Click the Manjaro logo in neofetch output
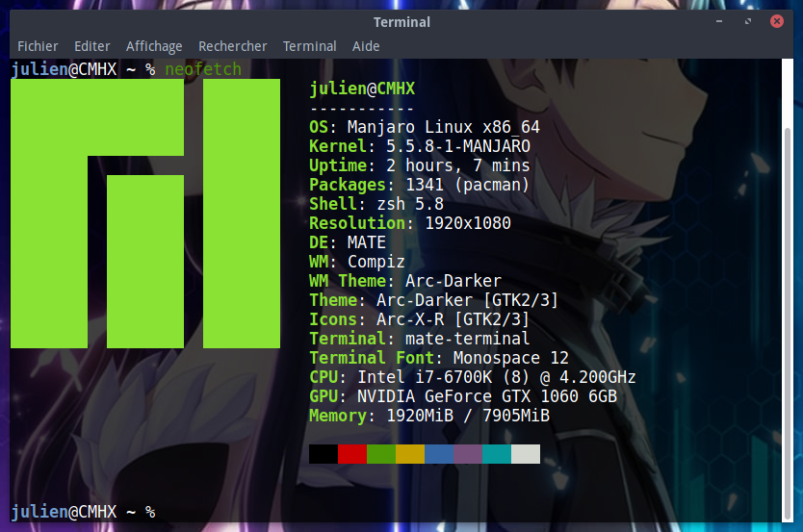The image size is (803, 532). tap(145, 214)
